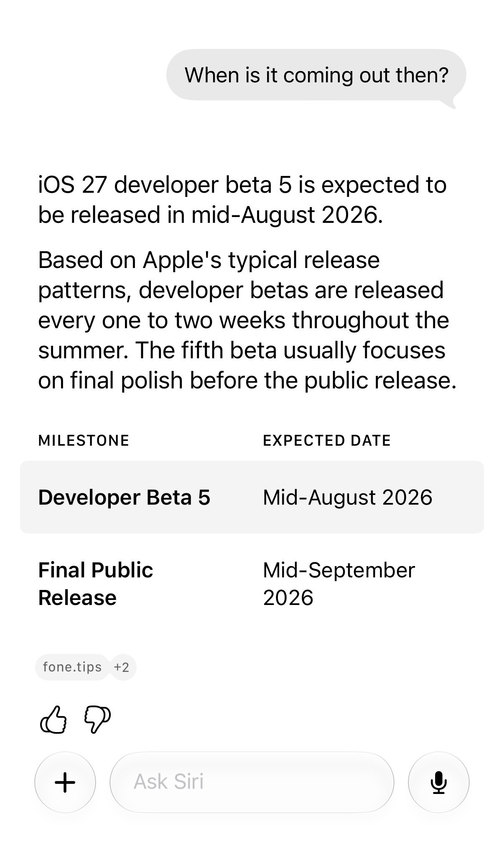Tap the thumbs up feedback icon

[x=53, y=720]
